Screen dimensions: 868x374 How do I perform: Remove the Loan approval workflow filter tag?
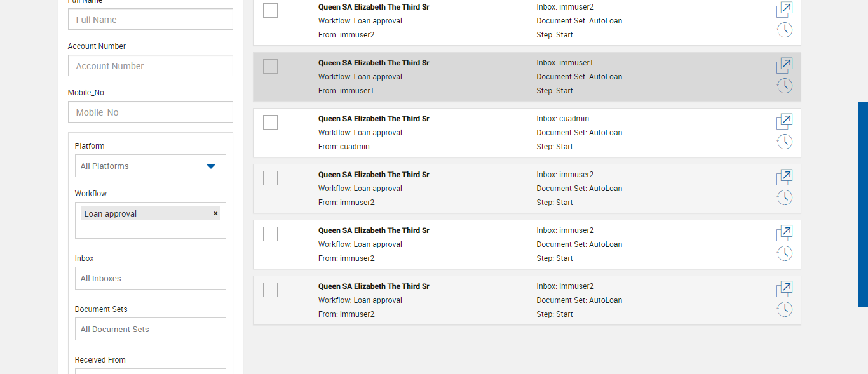point(215,213)
